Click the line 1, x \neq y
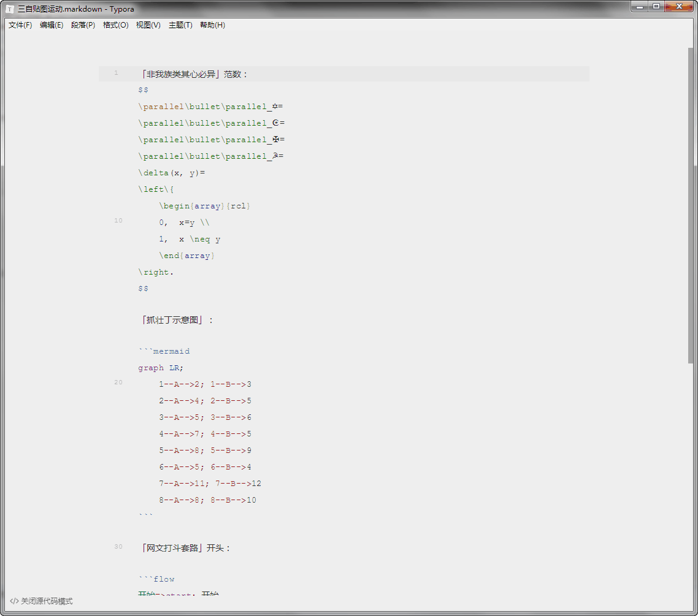 pos(190,239)
